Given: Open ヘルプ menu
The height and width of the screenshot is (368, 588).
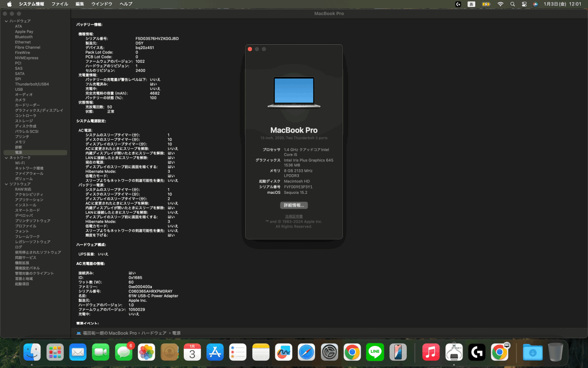Looking at the screenshot, I should point(126,4).
